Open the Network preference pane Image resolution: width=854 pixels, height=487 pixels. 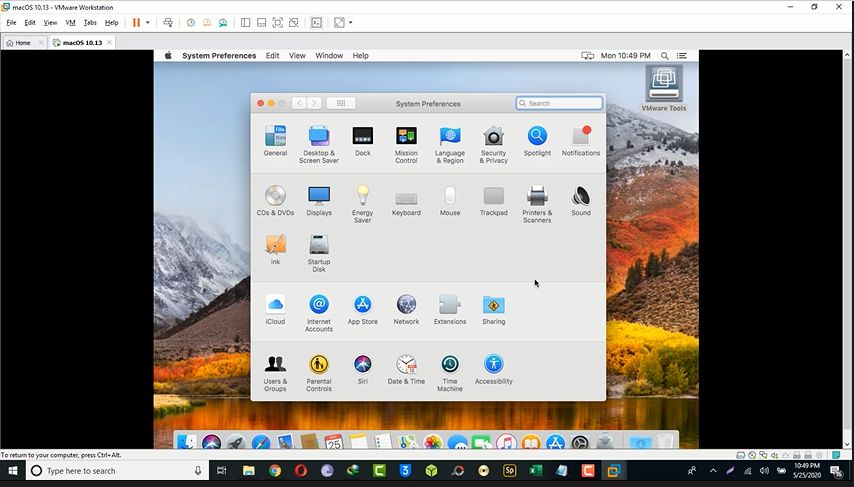coord(406,309)
